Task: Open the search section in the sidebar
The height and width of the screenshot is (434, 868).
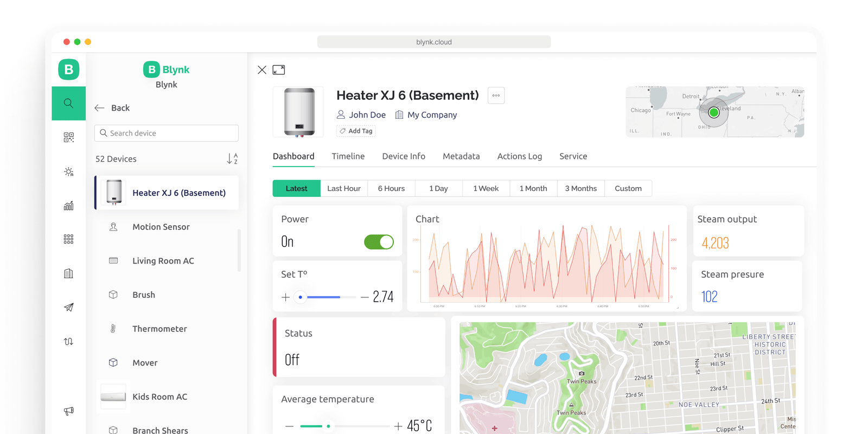Action: [68, 103]
